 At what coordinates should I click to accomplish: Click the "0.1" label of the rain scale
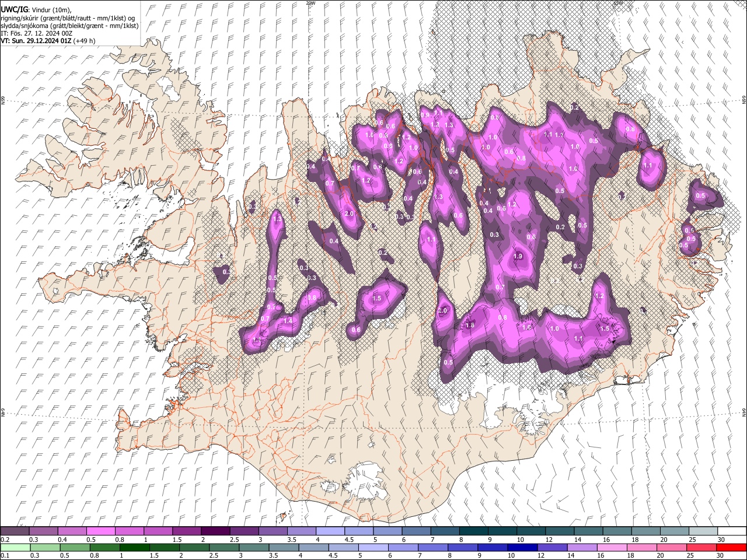coord(4,555)
